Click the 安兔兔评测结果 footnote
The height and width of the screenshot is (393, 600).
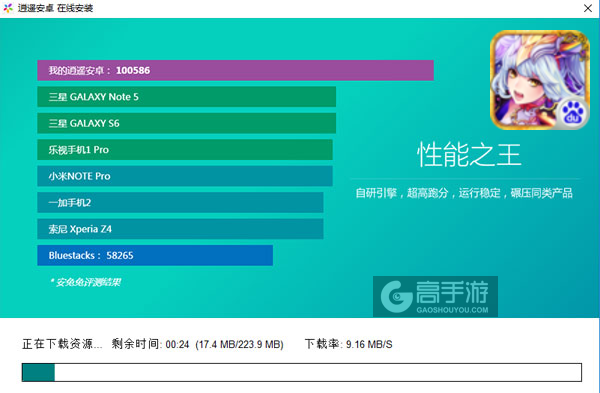[x=85, y=282]
